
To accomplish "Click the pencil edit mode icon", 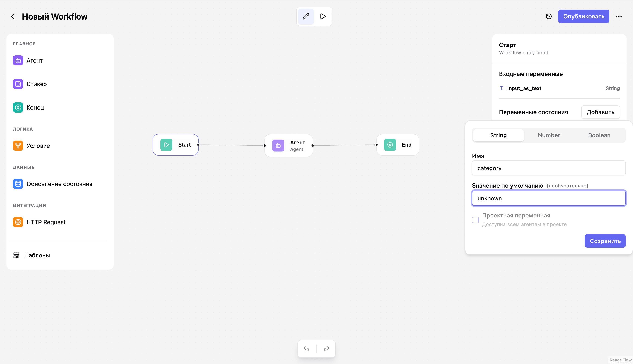I will tap(306, 17).
